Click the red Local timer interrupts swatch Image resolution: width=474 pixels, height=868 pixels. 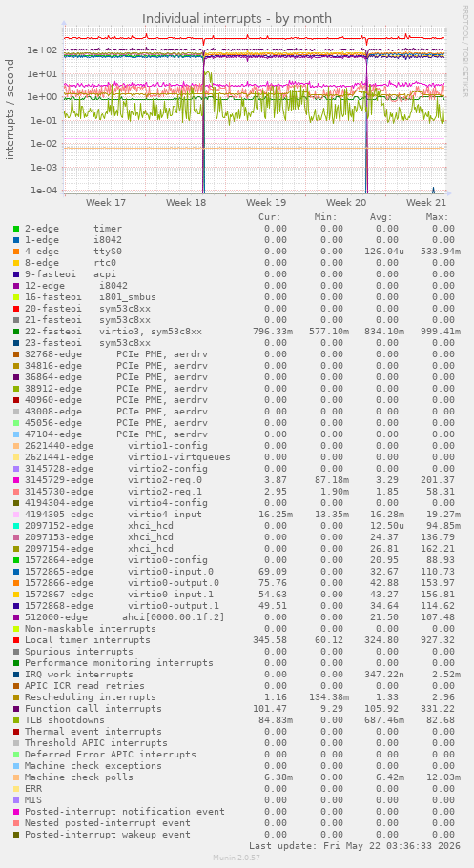point(16,640)
